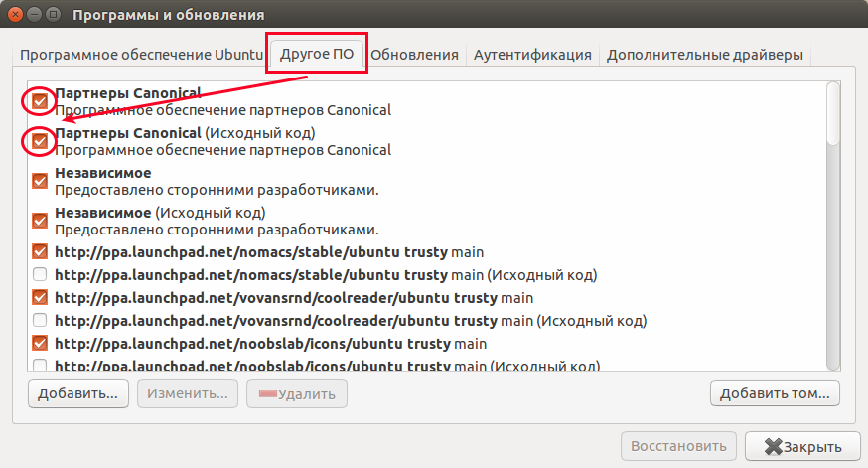The height and width of the screenshot is (468, 868).
Task: Uncheck vovansrnd/coolreader trusty main checkbox
Action: pyautogui.click(x=40, y=297)
